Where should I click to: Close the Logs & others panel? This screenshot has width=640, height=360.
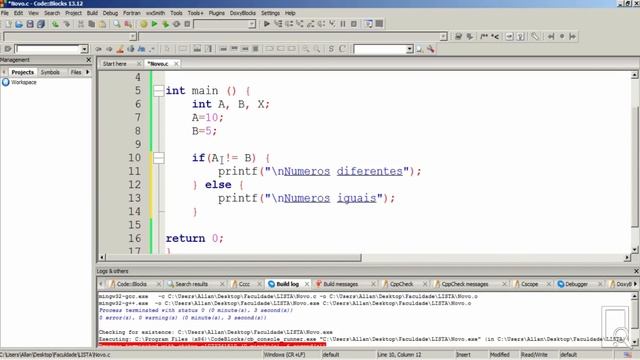[x=636, y=271]
